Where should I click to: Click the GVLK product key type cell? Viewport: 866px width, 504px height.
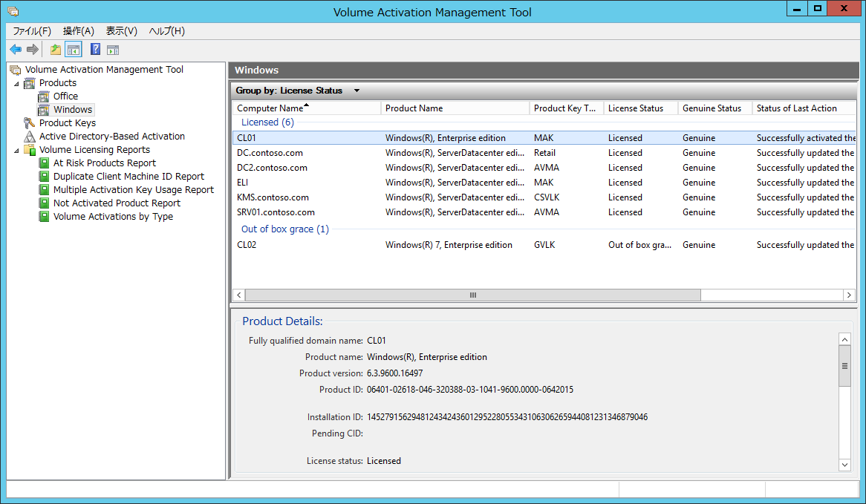click(544, 245)
